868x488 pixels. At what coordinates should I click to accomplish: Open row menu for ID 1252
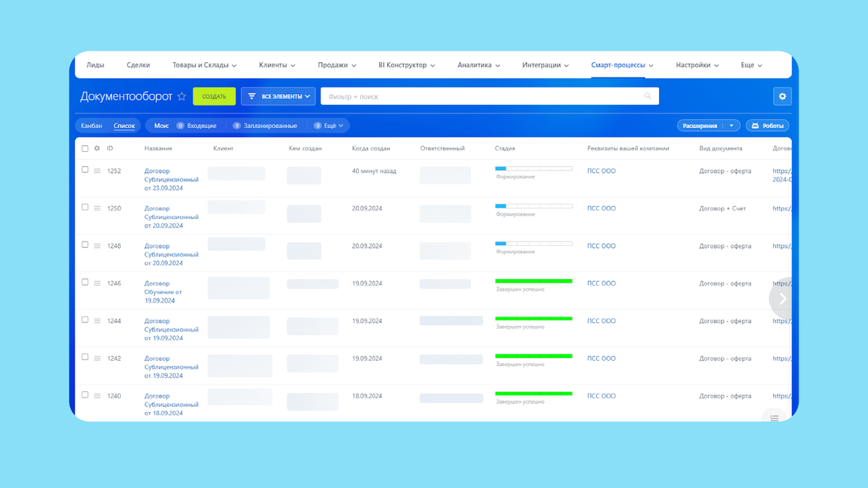pos(97,171)
